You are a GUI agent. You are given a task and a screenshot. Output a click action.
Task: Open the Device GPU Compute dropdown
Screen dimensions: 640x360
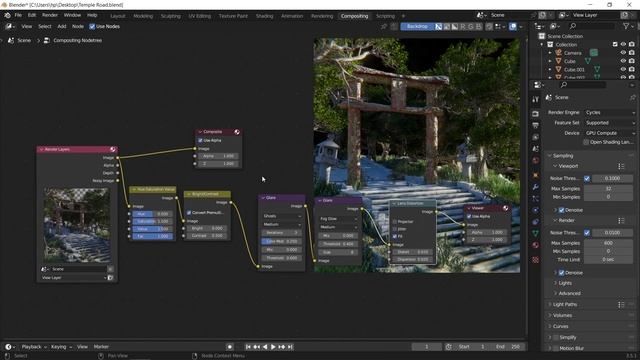point(609,133)
